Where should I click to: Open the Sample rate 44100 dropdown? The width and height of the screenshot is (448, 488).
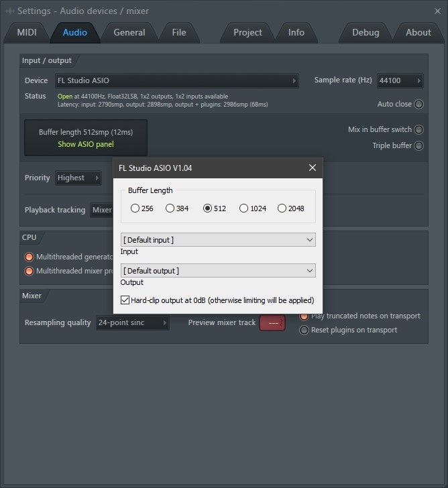tap(400, 80)
